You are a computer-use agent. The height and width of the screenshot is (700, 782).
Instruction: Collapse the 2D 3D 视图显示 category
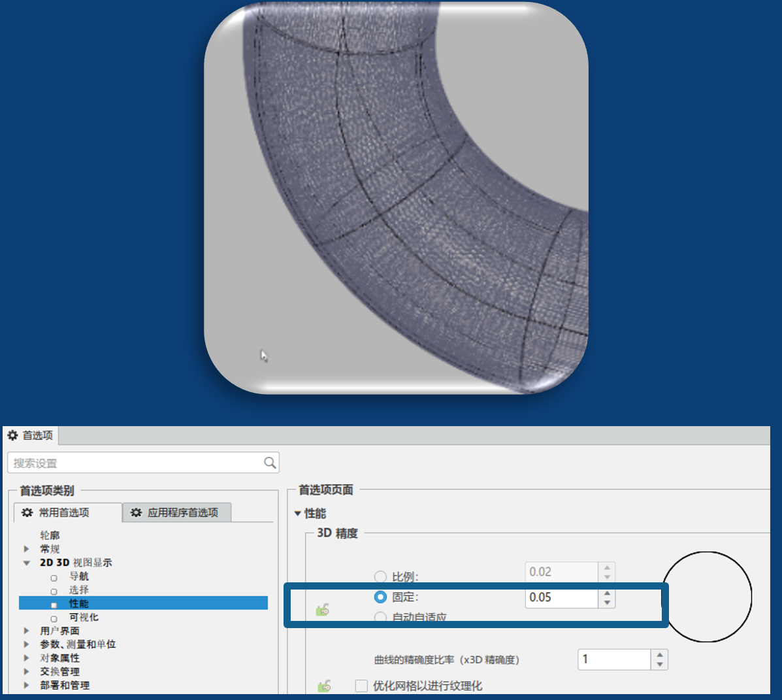pos(27,563)
